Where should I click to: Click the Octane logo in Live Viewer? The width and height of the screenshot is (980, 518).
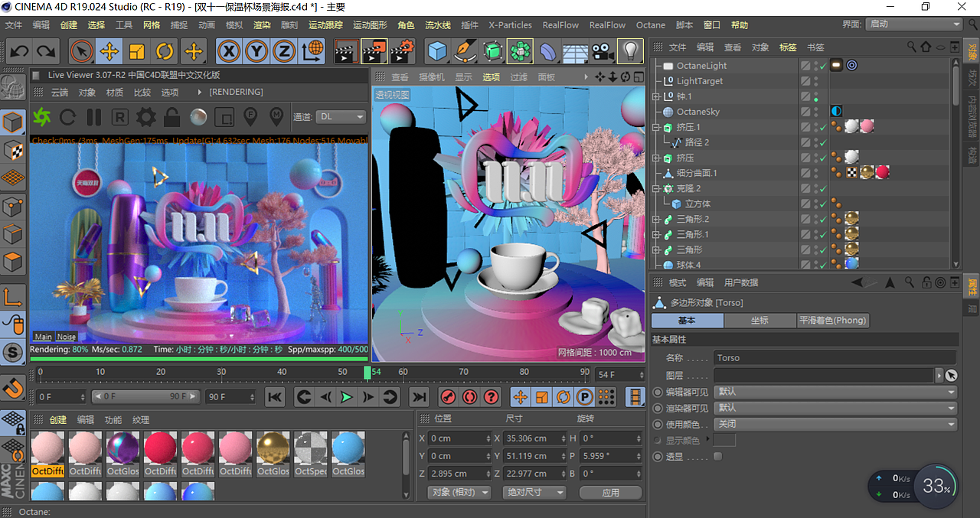(x=41, y=117)
